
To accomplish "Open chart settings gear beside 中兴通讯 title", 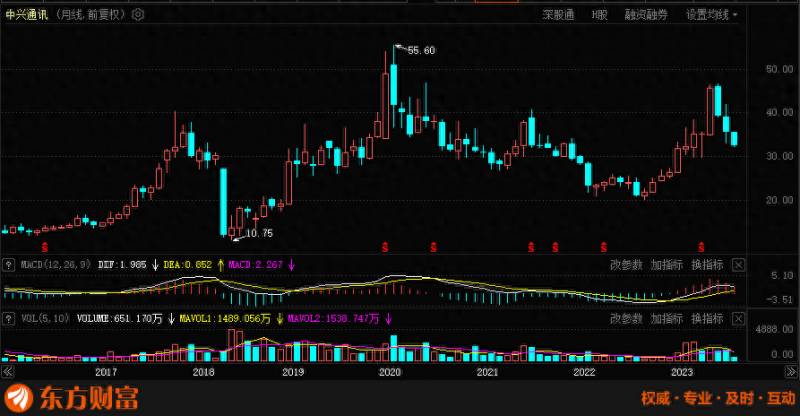I will (138, 15).
